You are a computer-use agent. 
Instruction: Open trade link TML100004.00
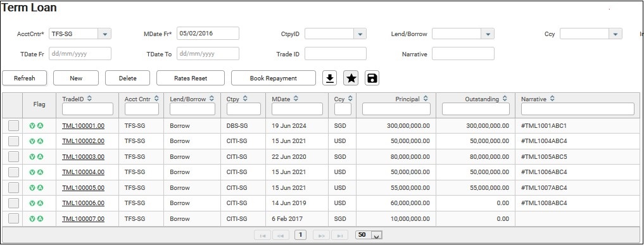tap(83, 172)
